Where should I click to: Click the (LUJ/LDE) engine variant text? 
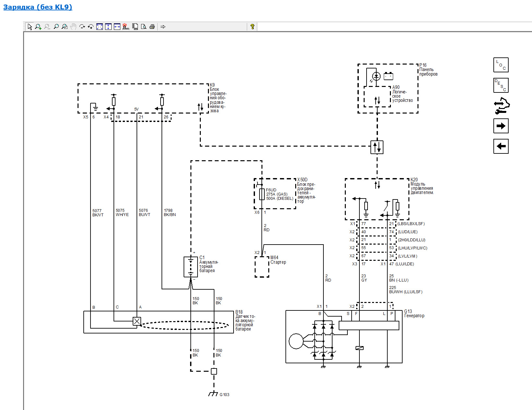click(x=405, y=264)
